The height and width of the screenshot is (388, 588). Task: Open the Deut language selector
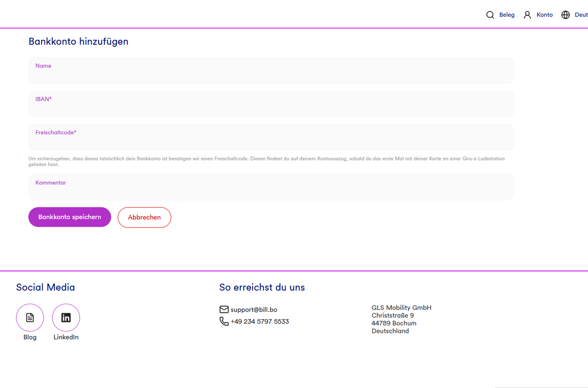click(x=581, y=15)
